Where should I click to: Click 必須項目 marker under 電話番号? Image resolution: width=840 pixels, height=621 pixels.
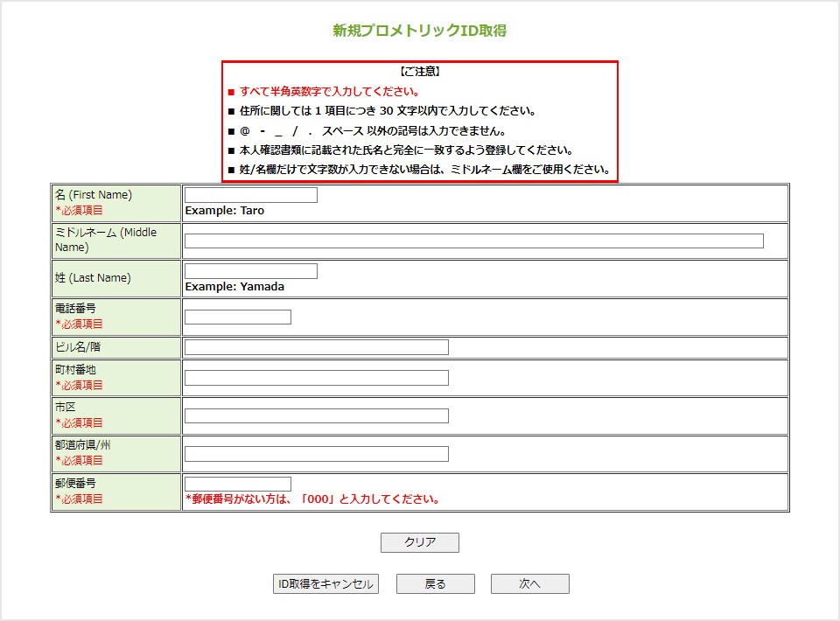79,324
